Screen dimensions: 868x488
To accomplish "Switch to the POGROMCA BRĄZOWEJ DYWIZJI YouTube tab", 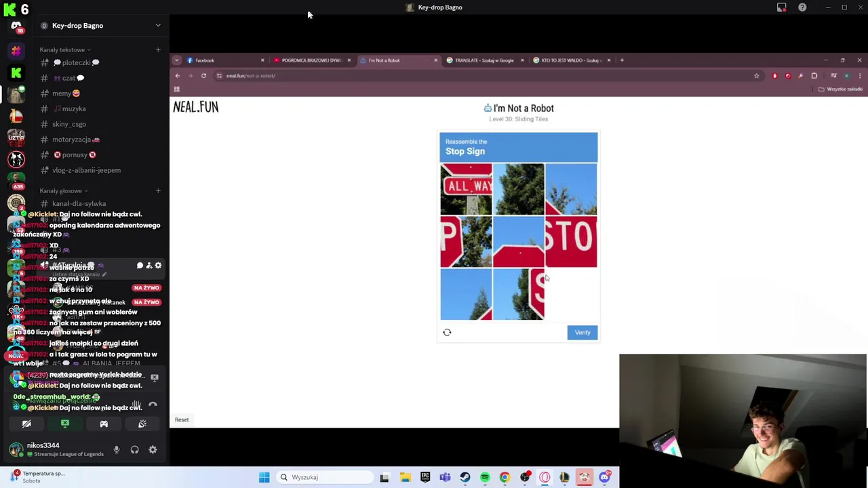I will [311, 60].
